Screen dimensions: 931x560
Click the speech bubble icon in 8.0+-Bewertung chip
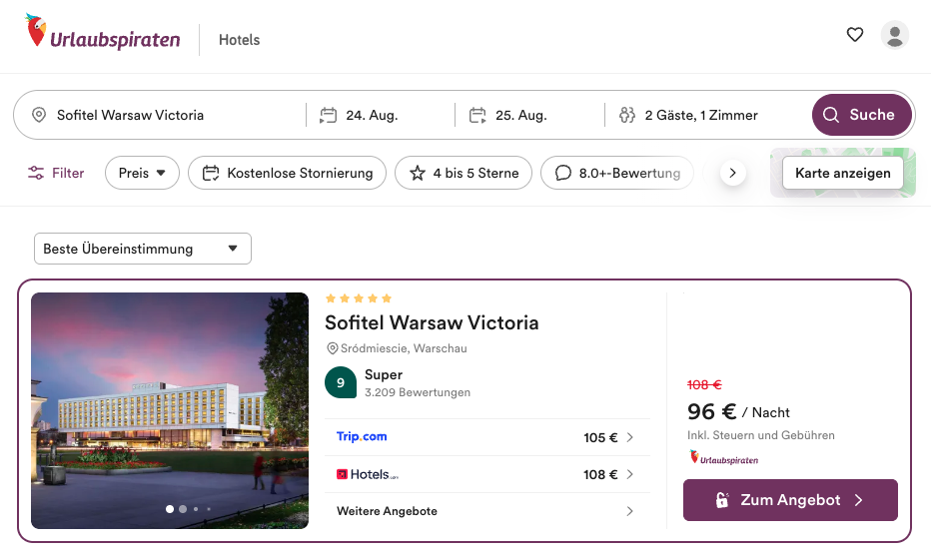tap(562, 173)
